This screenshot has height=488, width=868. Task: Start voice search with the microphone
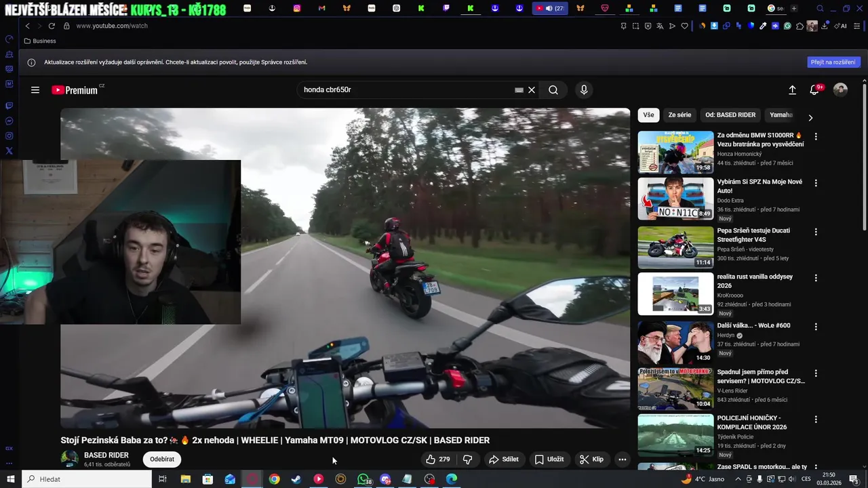click(x=584, y=89)
